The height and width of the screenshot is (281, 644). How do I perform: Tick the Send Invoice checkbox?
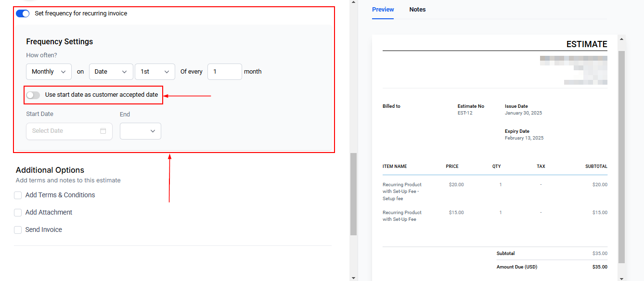point(18,230)
